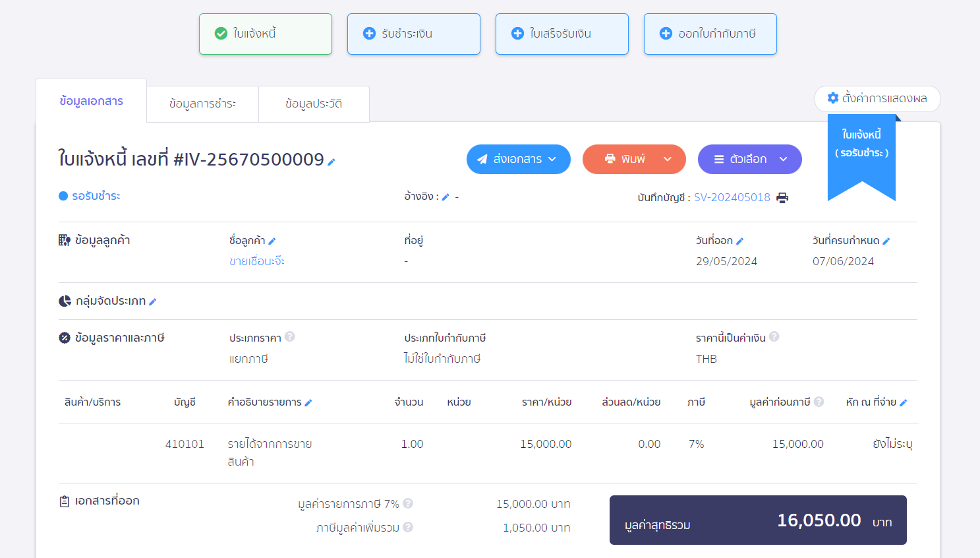
Task: Edit invoice number with pencil icon
Action: pos(331,162)
